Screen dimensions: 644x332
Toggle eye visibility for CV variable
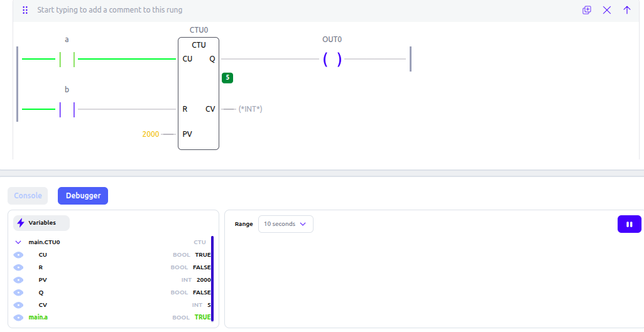(18, 305)
